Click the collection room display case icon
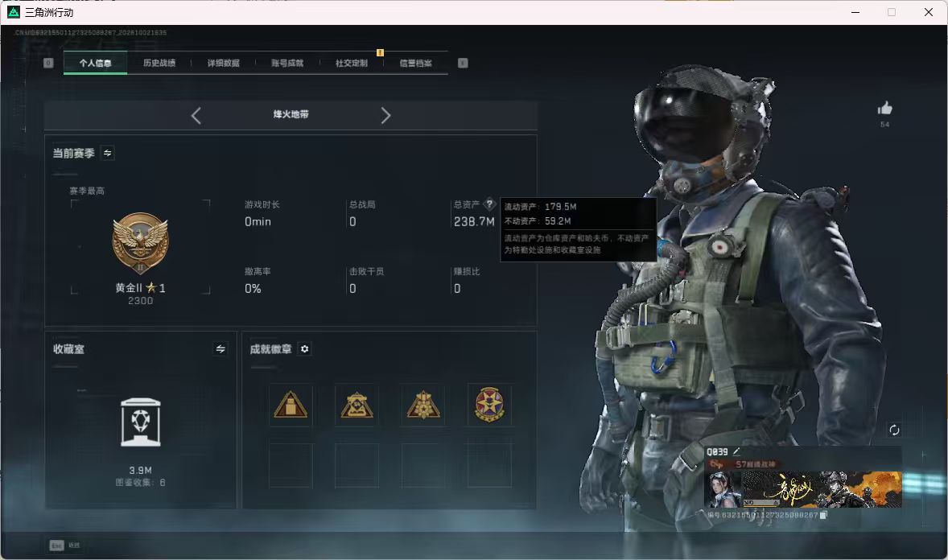948x560 pixels. coord(140,422)
